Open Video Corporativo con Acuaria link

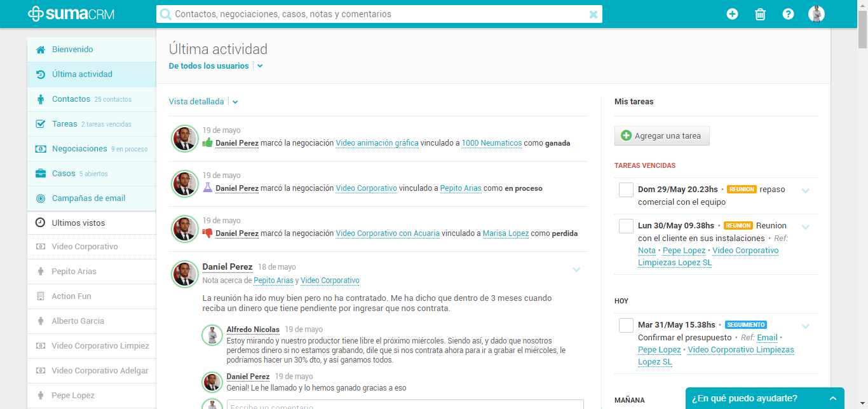[x=388, y=233]
